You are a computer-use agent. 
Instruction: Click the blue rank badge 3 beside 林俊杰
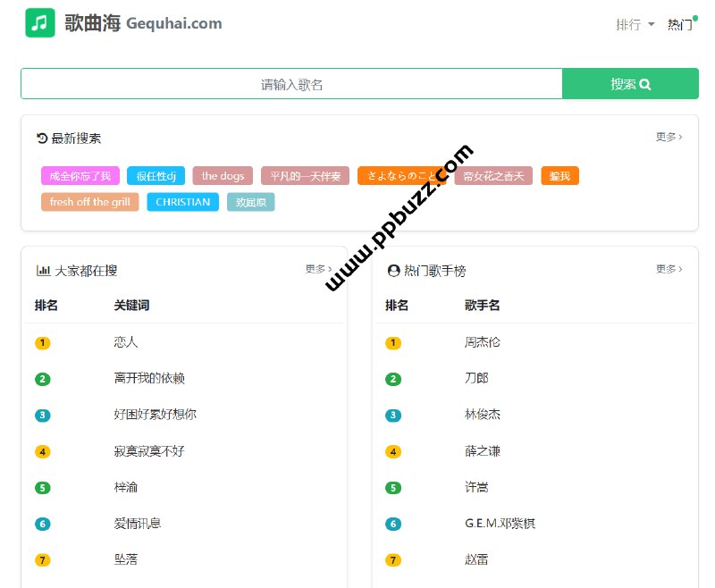click(393, 415)
